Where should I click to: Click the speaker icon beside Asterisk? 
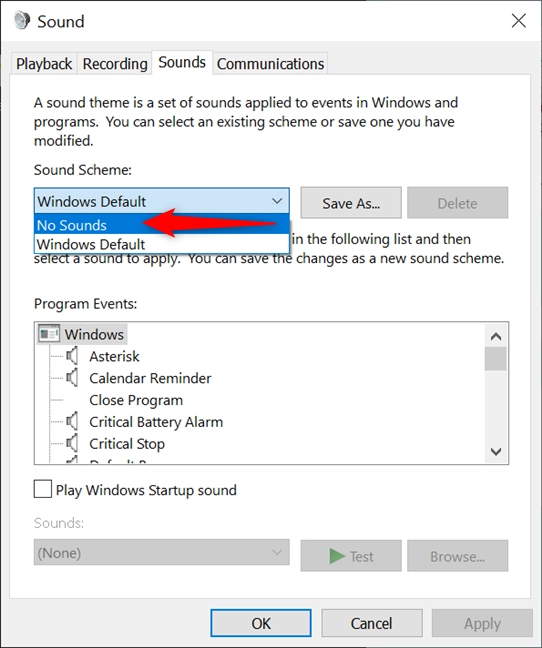pos(72,356)
